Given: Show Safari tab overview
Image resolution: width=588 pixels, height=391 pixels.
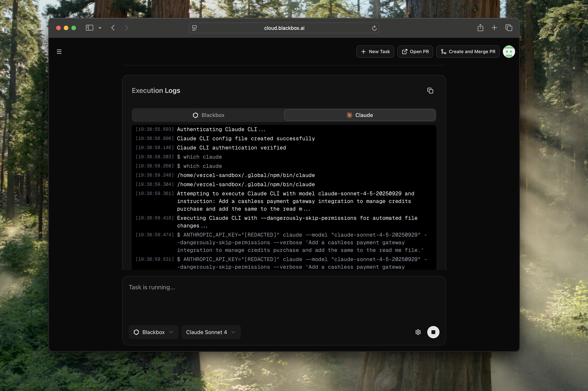Looking at the screenshot, I should pyautogui.click(x=509, y=28).
